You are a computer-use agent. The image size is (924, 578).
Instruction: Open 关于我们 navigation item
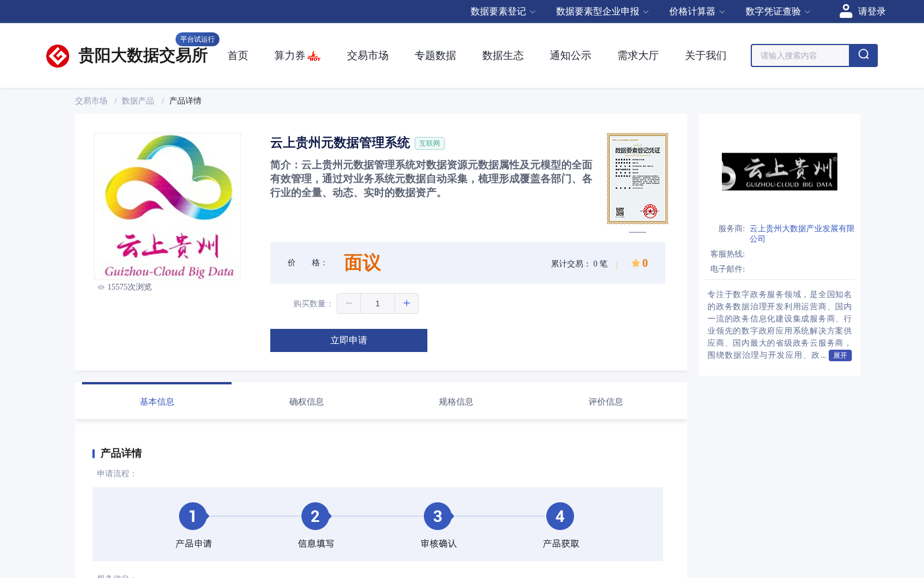click(706, 55)
